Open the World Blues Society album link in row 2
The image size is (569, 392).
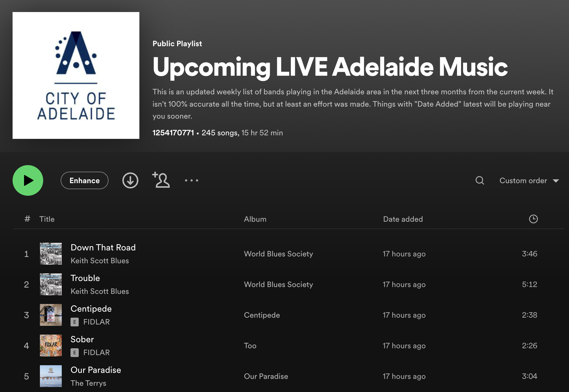coord(278,285)
